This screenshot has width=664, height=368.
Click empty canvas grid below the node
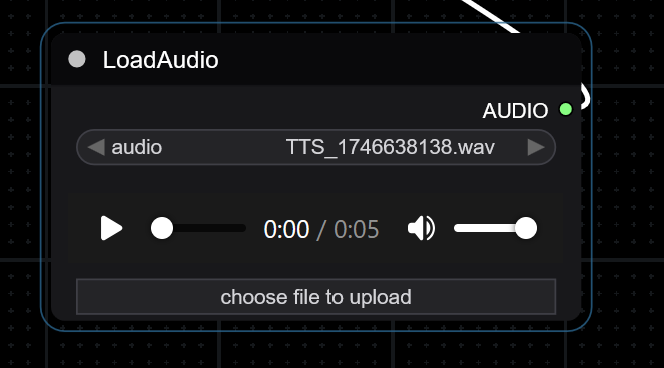316,351
